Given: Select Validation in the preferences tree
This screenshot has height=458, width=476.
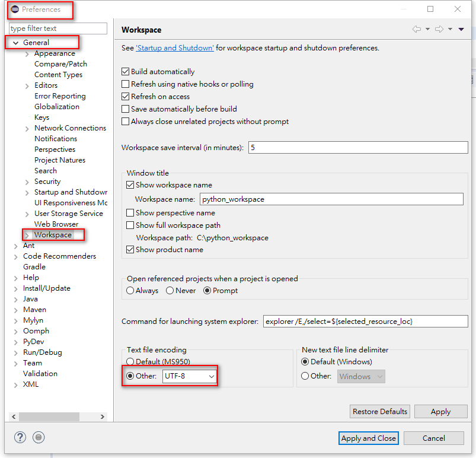Looking at the screenshot, I should click(x=40, y=374).
